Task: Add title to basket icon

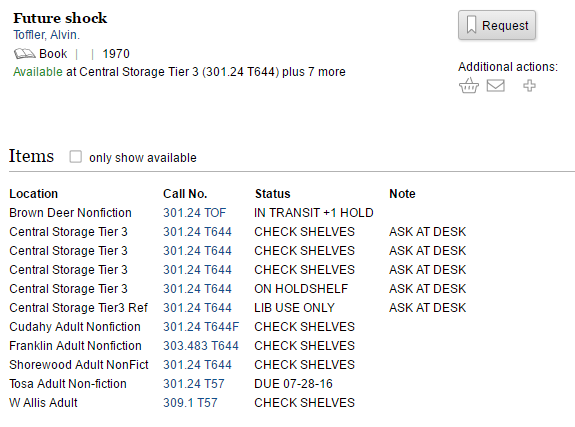Action: (469, 85)
